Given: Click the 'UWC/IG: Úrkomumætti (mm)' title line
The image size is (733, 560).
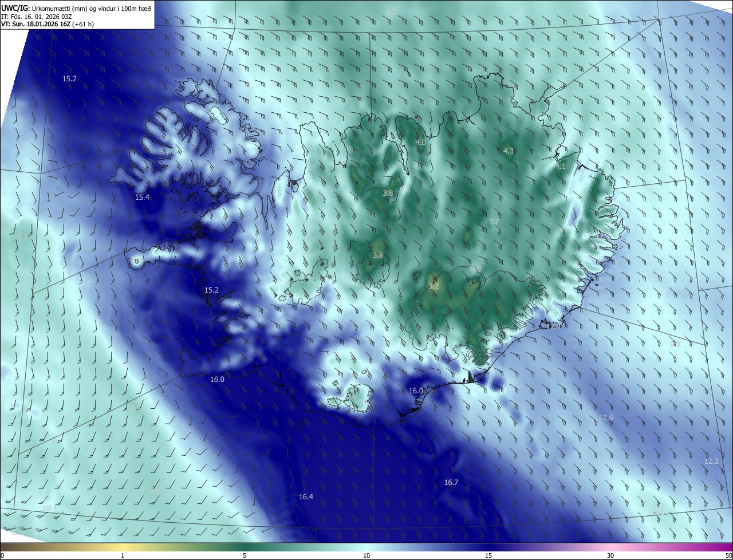Looking at the screenshot, I should pyautogui.click(x=76, y=7).
